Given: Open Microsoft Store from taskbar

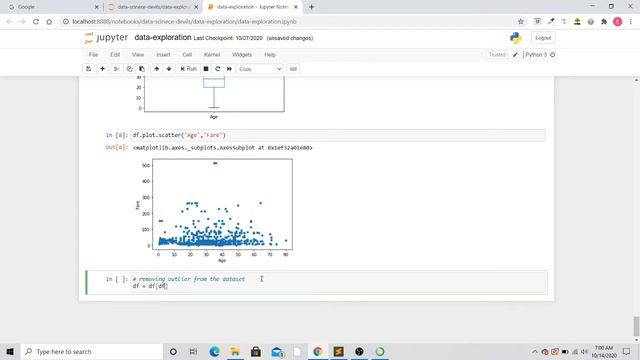Looking at the screenshot, I should (256, 351).
